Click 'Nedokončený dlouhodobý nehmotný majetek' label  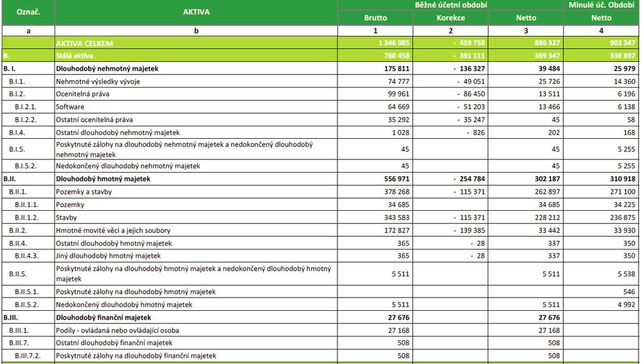pos(128,166)
